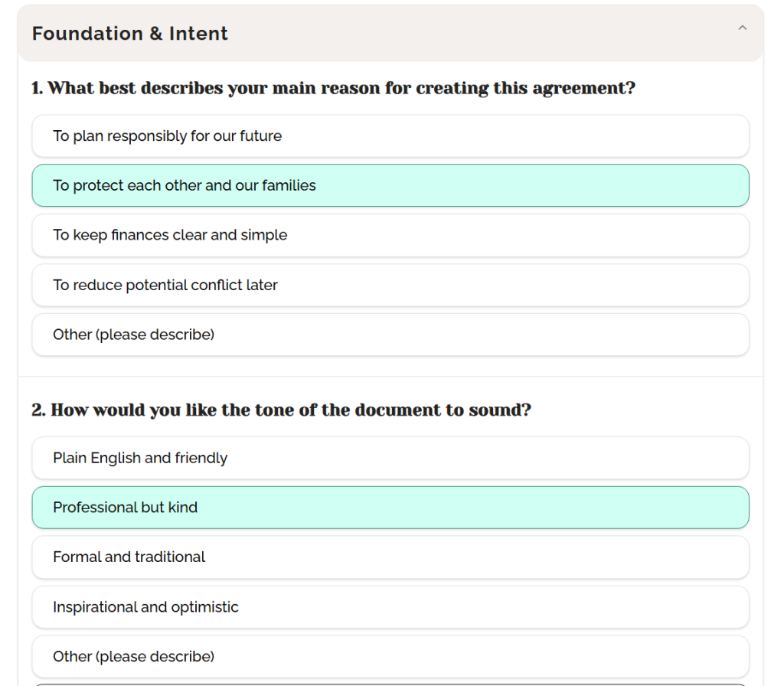Screen dimensions: 784x686
Task: Click the question 1 heading about main reason
Action: point(333,88)
